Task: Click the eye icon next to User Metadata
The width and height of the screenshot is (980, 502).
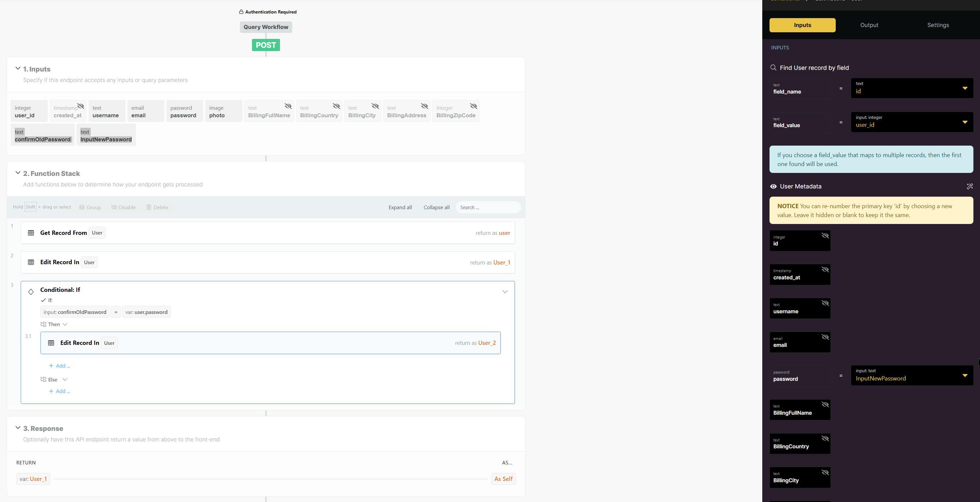Action: pyautogui.click(x=773, y=186)
